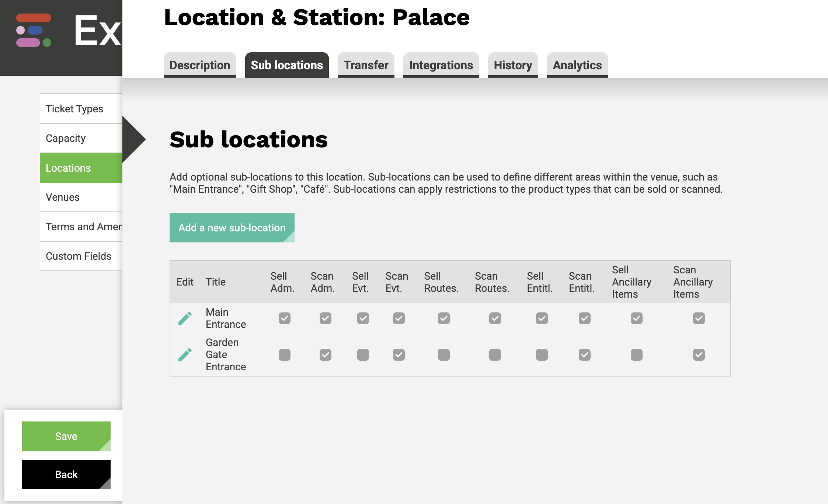Open the Description tab
This screenshot has width=828, height=504.
tap(200, 65)
